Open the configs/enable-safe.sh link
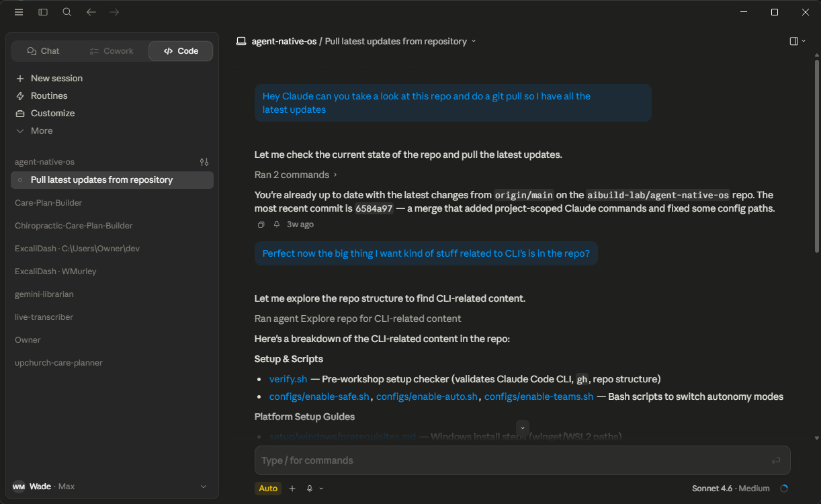 [319, 396]
